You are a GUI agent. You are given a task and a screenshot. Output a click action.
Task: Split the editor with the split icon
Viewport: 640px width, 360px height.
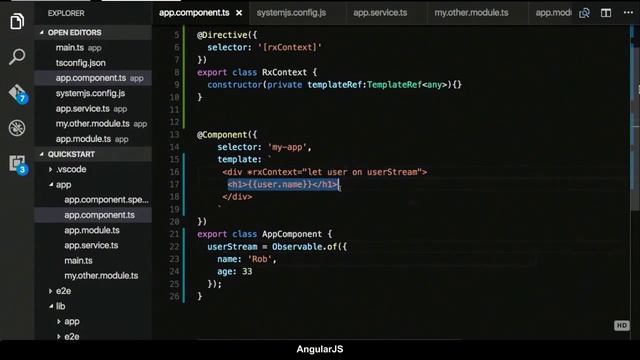606,13
